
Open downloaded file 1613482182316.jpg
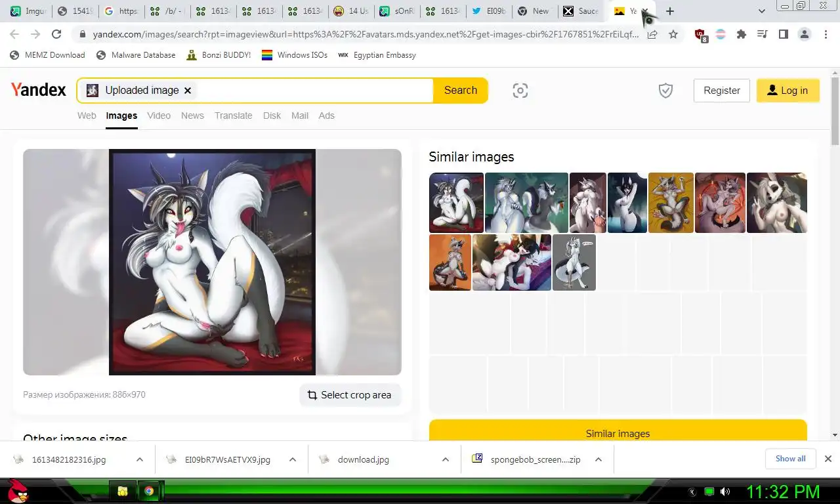tap(69, 459)
